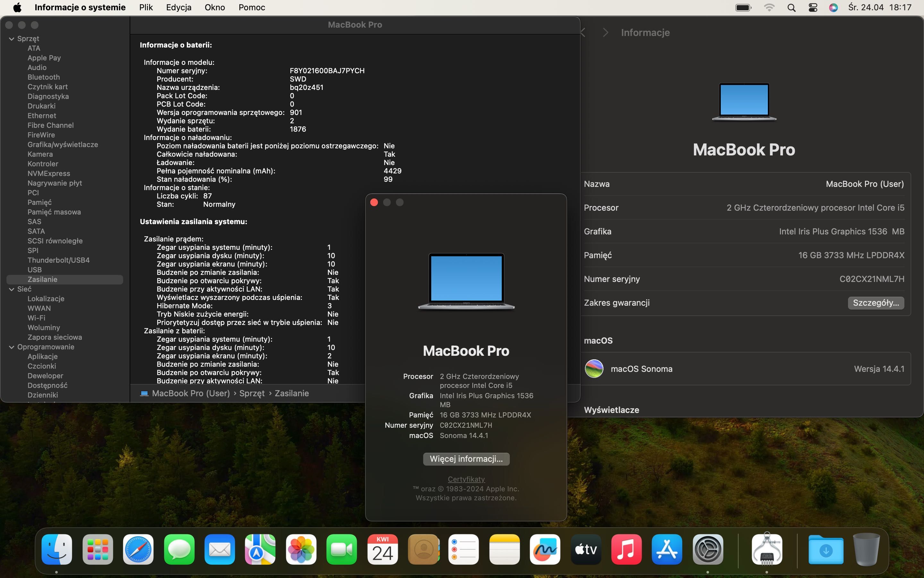The image size is (924, 578).
Task: Click the Więcej informacji… button
Action: tap(466, 459)
